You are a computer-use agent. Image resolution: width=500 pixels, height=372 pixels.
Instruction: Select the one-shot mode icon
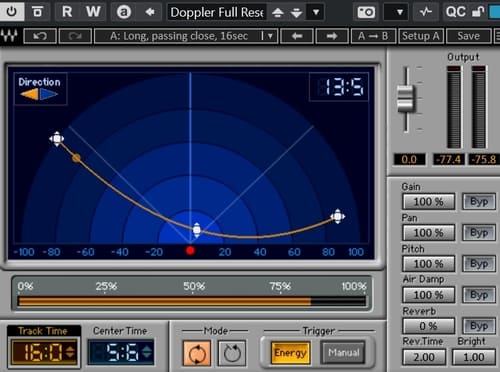tap(232, 353)
